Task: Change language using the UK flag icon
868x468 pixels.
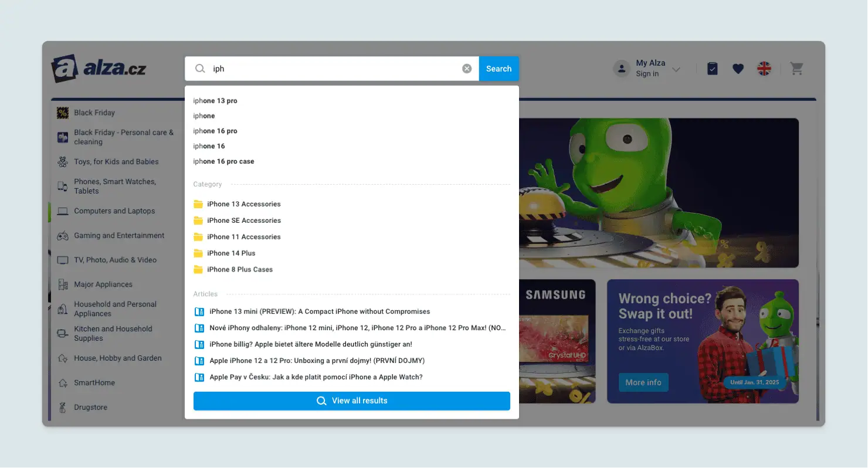Action: 764,69
